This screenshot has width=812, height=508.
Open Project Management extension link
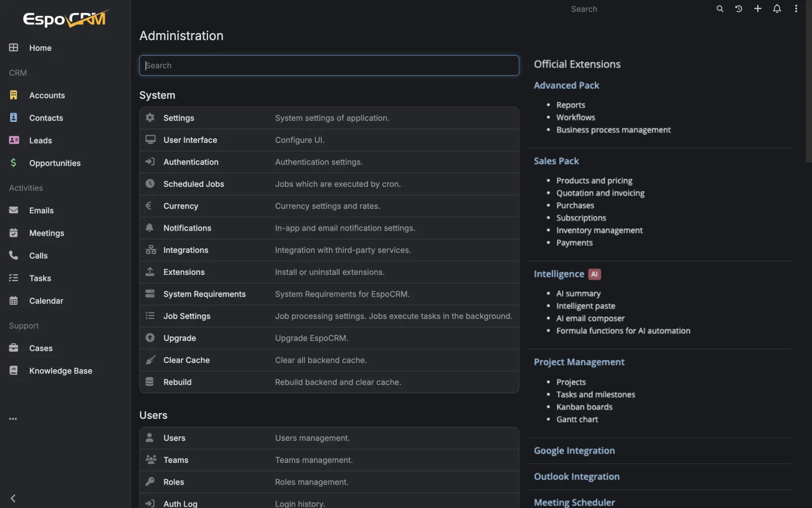(579, 362)
